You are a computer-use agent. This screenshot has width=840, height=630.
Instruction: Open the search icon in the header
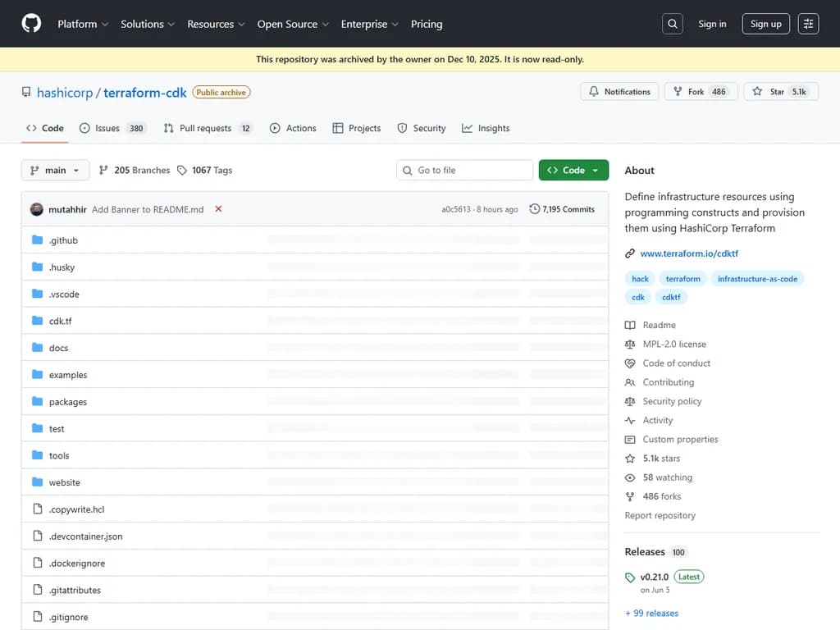pyautogui.click(x=672, y=23)
